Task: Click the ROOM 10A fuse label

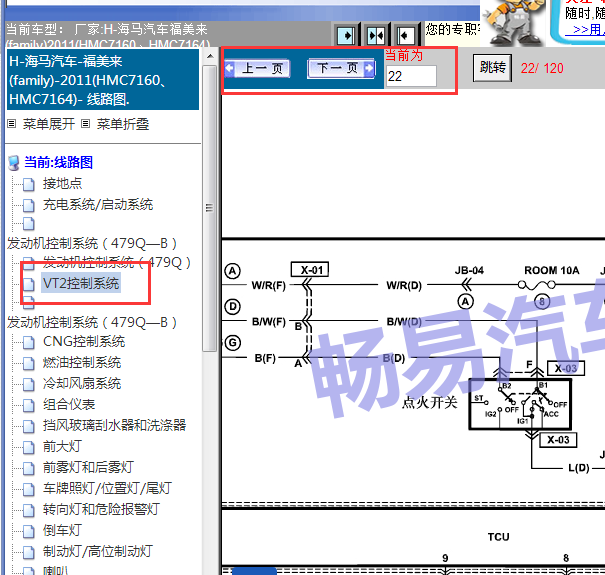Action: pos(552,270)
